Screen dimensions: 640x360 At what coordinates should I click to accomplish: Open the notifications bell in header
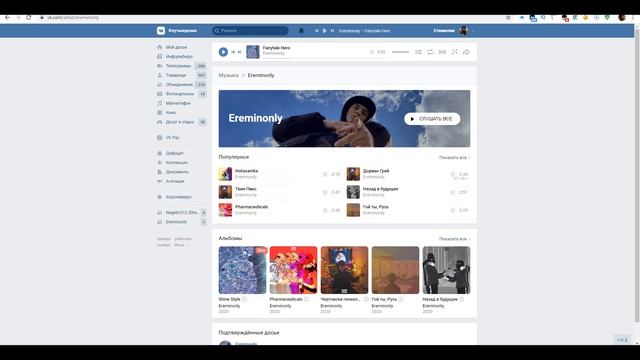[301, 31]
